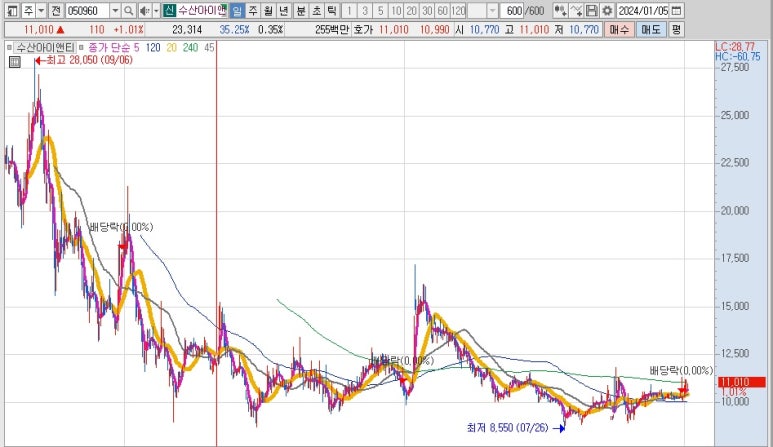Viewport: 773px width, 447px height.
Task: Click the stock name 수산아이앤티 in the toolbar
Action: point(202,10)
